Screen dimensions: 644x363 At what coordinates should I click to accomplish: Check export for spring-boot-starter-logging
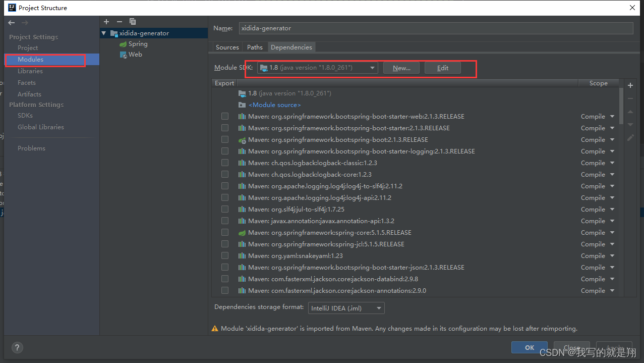pos(225,151)
